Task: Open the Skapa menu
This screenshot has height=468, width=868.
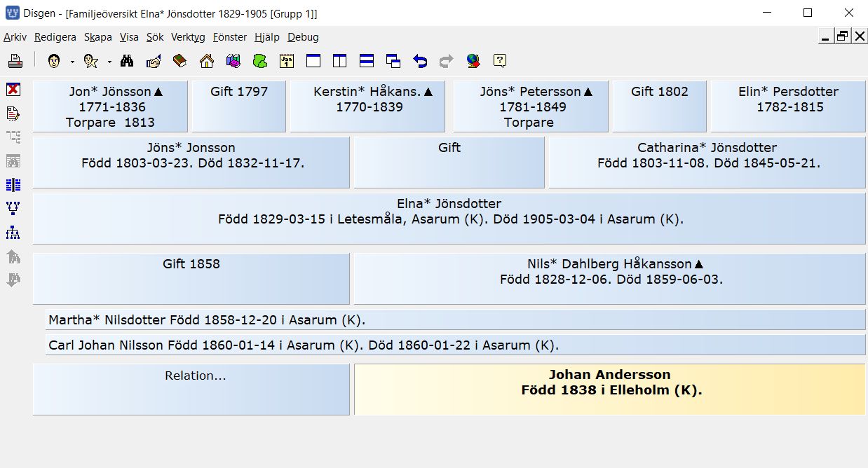Action: click(x=98, y=37)
